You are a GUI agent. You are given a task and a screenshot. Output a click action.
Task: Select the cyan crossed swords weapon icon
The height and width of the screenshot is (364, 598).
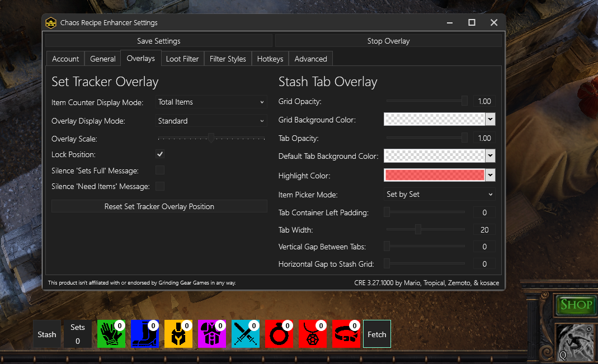coord(246,334)
